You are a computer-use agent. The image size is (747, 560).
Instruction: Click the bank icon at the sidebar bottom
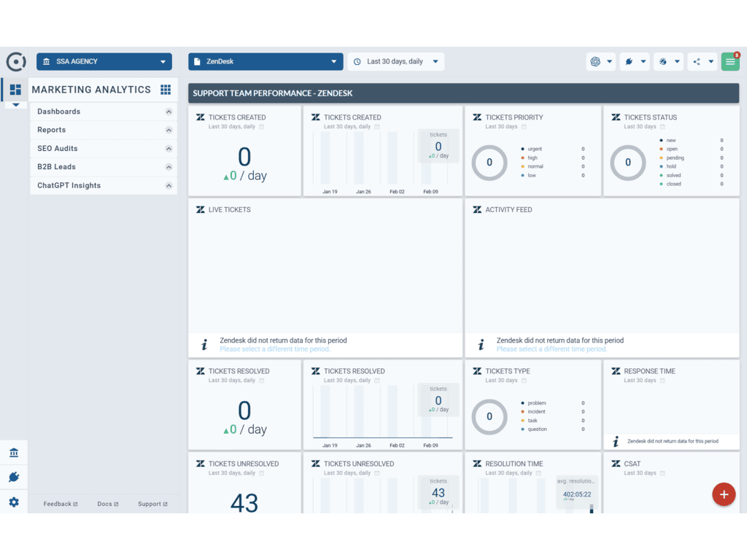pyautogui.click(x=14, y=452)
